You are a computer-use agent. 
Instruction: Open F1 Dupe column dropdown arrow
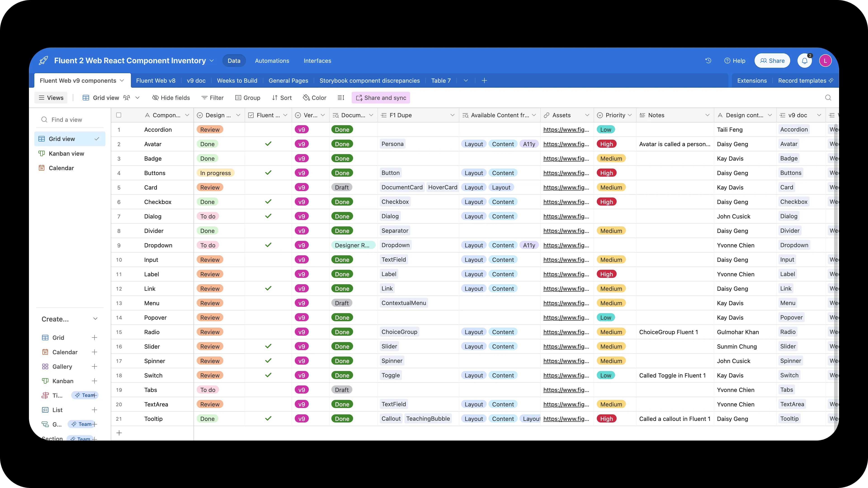pos(452,115)
